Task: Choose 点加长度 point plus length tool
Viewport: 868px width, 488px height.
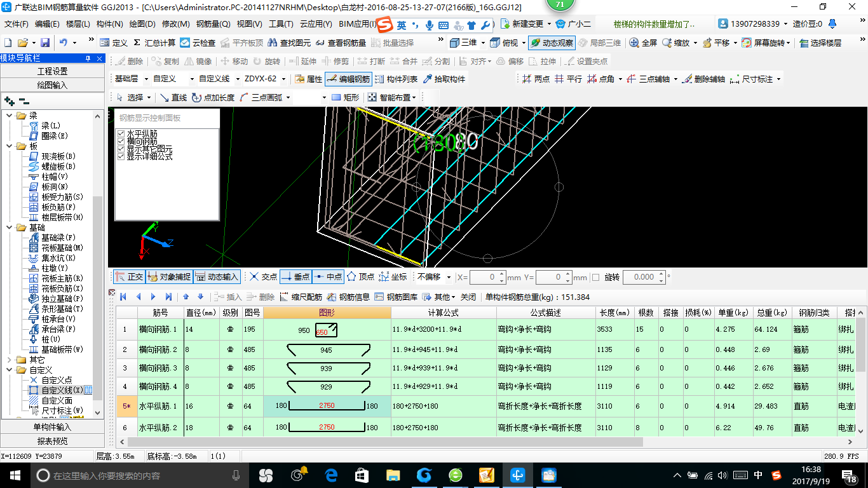Action: [213, 97]
